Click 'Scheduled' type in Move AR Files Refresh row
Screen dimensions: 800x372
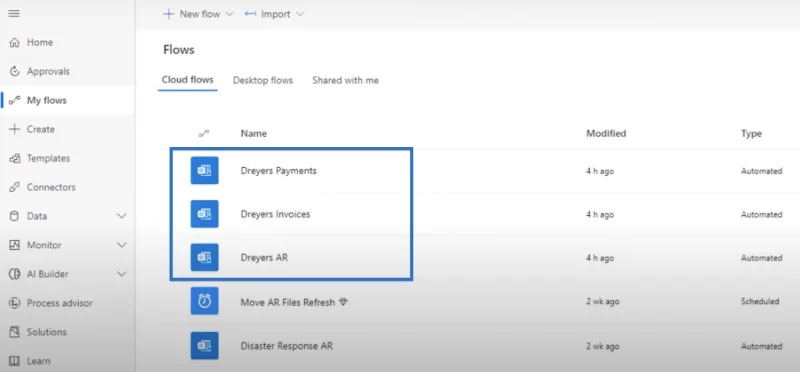[x=760, y=302]
